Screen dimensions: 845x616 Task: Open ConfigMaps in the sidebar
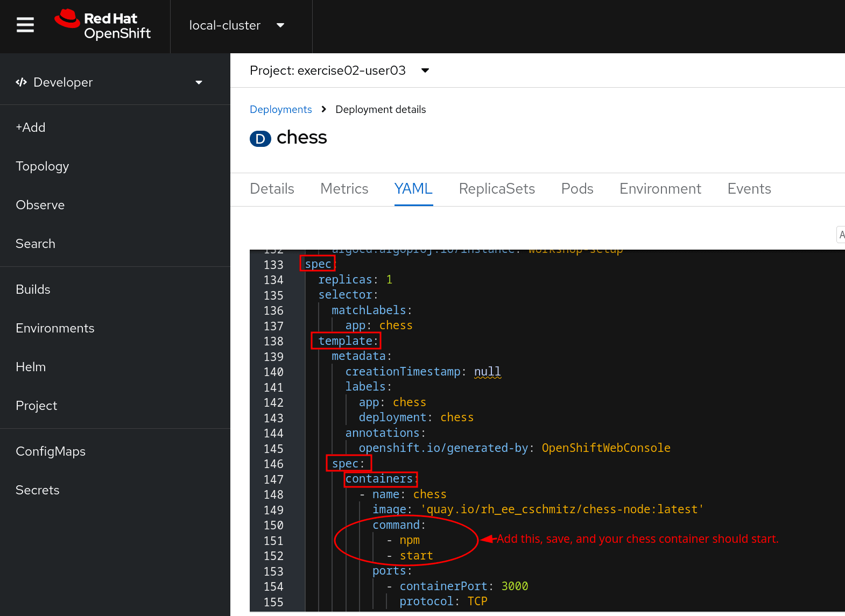(x=51, y=451)
